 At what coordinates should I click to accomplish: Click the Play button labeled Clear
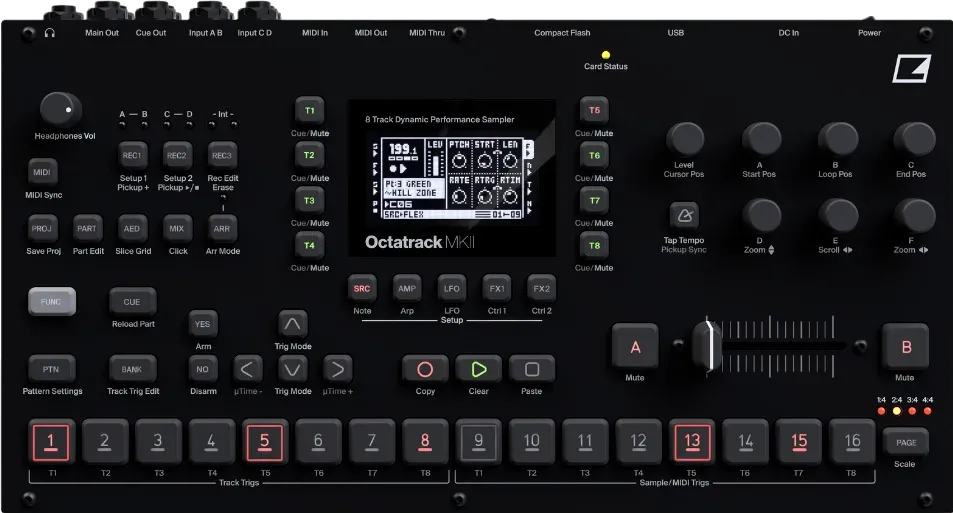point(478,369)
